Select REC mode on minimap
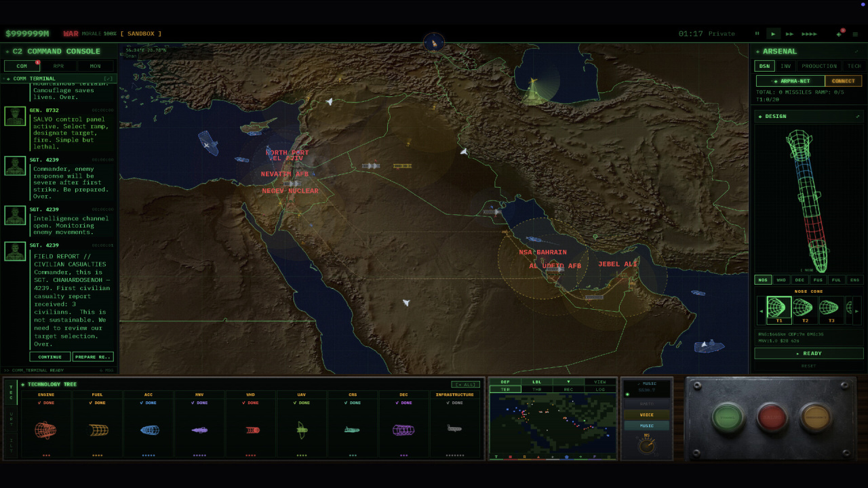 click(568, 390)
